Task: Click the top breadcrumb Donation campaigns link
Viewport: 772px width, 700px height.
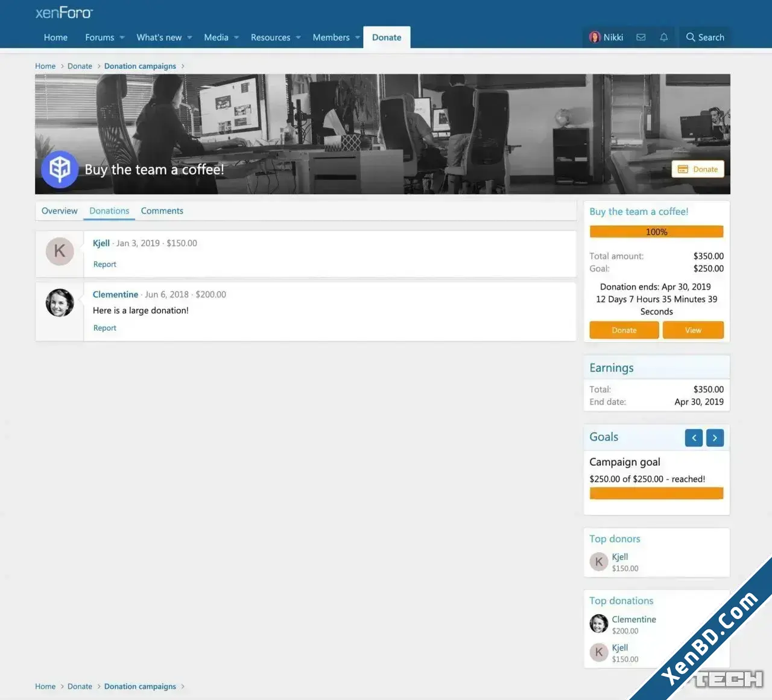Action: coord(140,66)
